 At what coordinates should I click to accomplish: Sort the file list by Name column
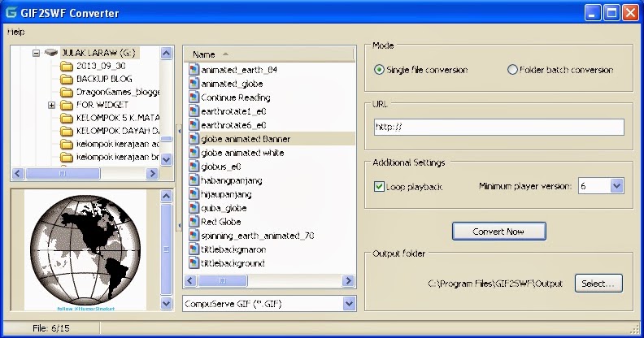click(x=269, y=54)
